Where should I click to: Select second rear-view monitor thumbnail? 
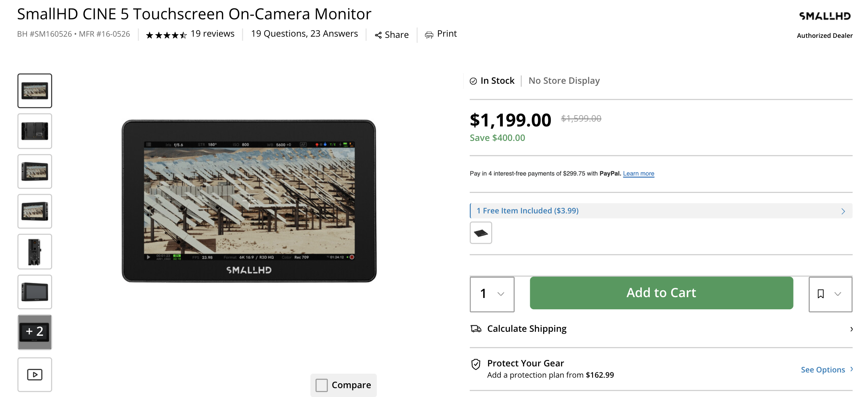coord(35,131)
